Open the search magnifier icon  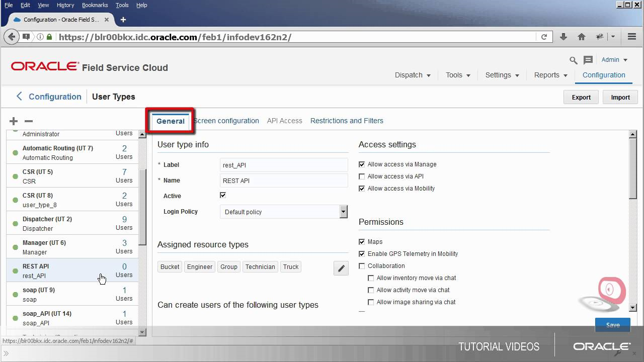(573, 60)
